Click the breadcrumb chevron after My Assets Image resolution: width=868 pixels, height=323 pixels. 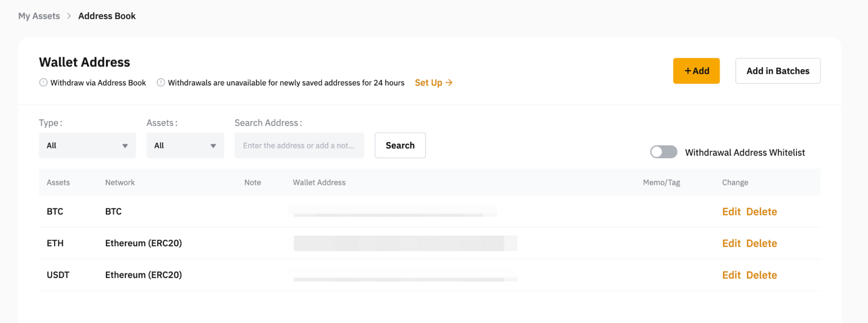pos(69,16)
